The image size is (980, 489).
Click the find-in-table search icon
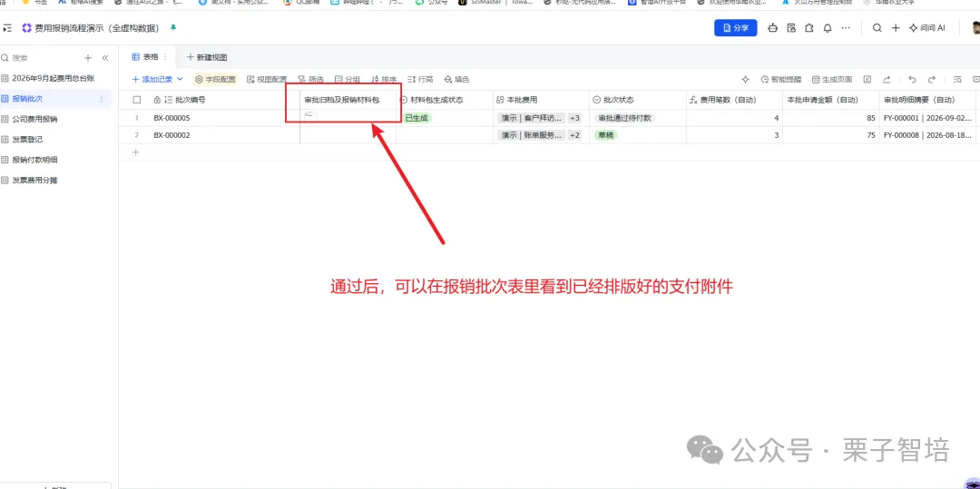(957, 79)
